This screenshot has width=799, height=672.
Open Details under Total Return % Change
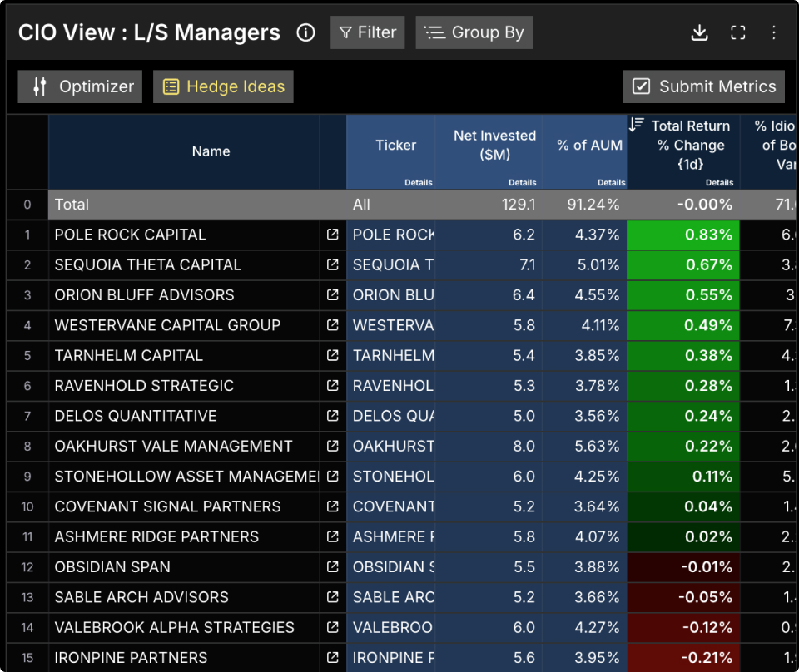[719, 182]
